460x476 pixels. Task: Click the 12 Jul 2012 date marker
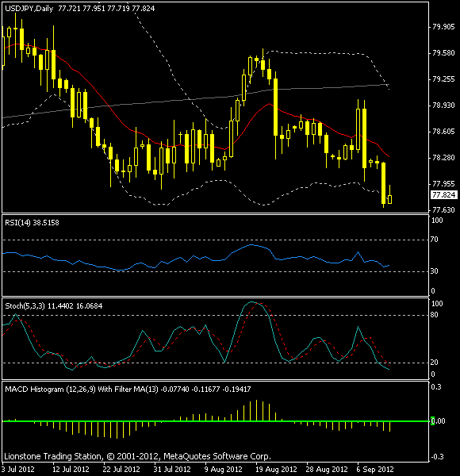point(71,470)
